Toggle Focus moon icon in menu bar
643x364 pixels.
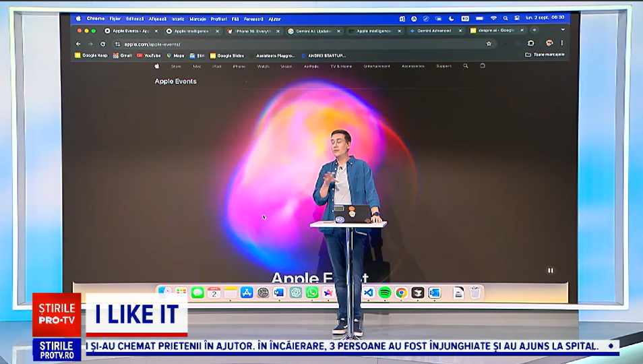(451, 18)
